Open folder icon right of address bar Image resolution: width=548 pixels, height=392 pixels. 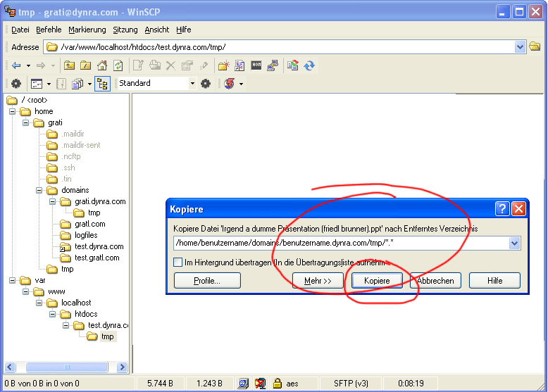pyautogui.click(x=535, y=47)
